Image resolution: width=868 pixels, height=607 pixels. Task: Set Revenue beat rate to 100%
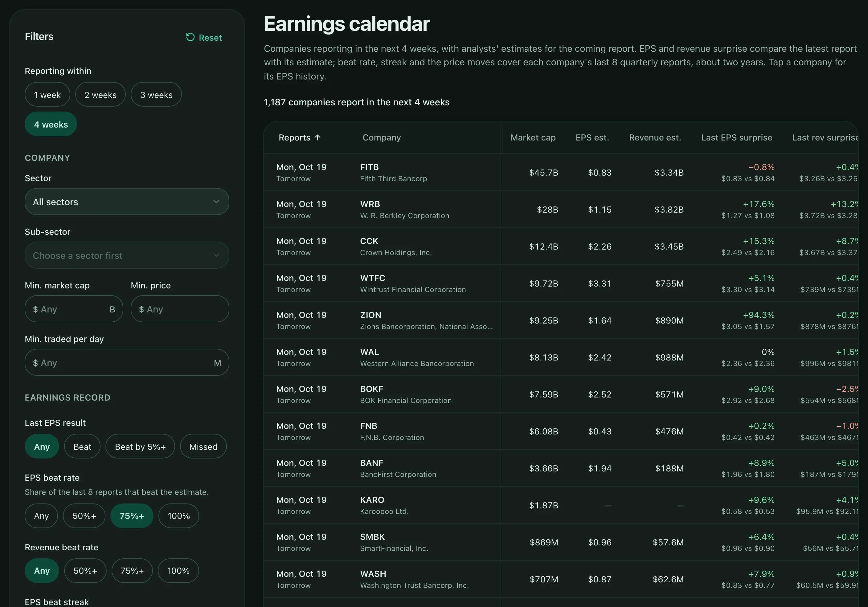point(178,571)
